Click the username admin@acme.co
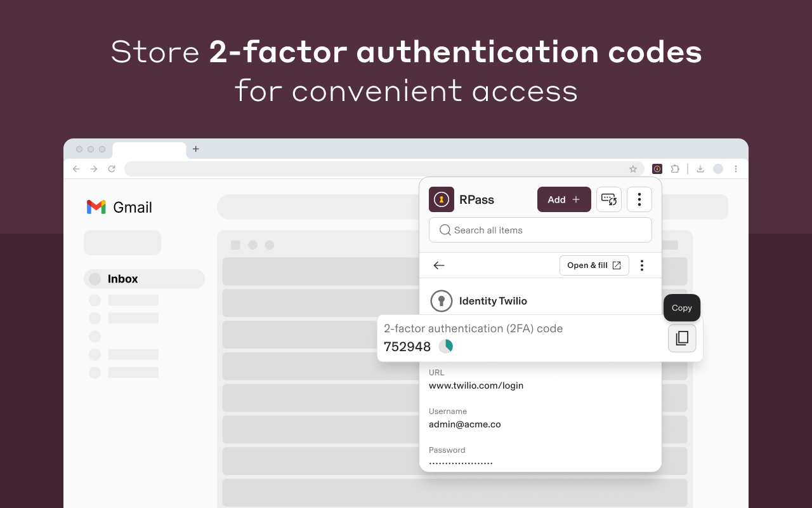 click(465, 424)
